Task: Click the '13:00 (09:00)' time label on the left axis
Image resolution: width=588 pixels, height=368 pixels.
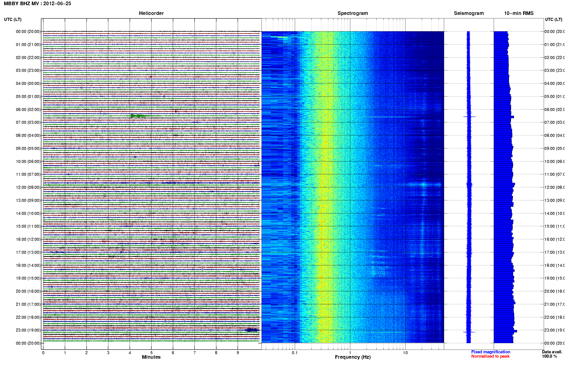Action: tap(28, 200)
